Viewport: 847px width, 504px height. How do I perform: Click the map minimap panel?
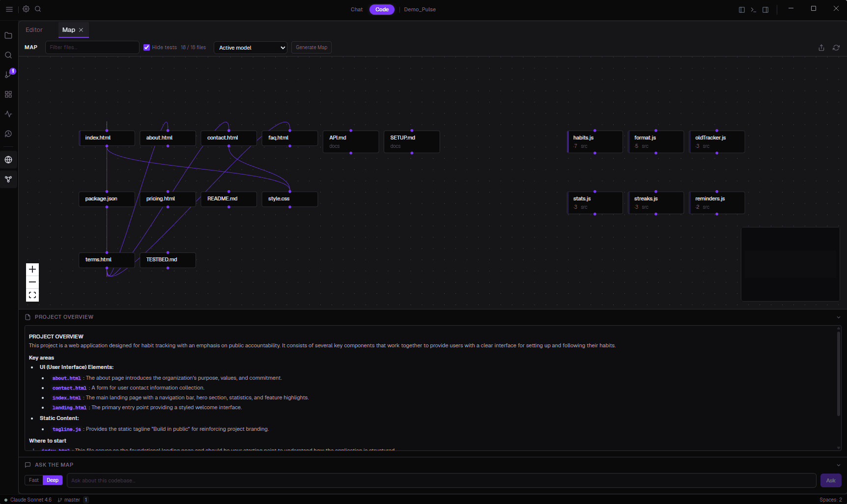coord(790,264)
